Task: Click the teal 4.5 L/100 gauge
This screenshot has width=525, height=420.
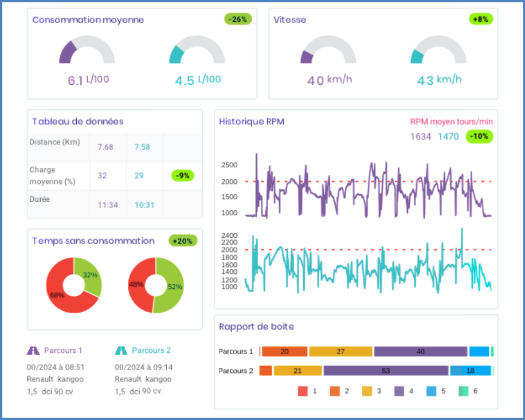Action: click(x=197, y=49)
